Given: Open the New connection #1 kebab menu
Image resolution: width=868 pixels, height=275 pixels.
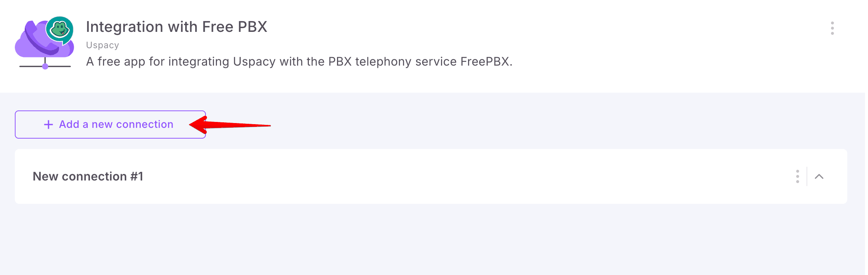Looking at the screenshot, I should pos(797,176).
